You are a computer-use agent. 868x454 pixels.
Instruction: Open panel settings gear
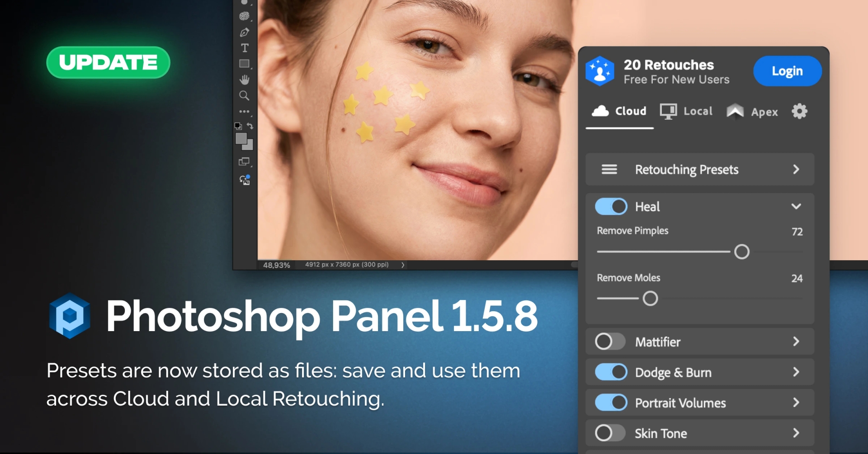pos(799,111)
